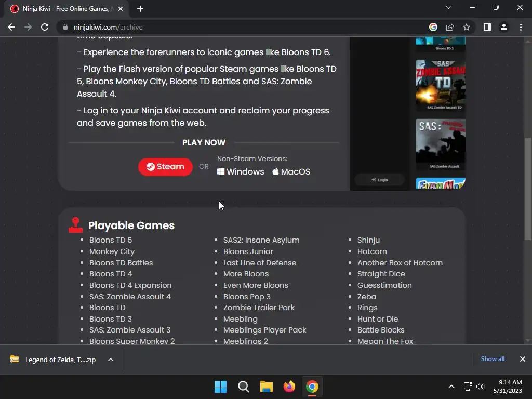The image size is (532, 399).
Task: Bookmark this page with the star icon
Action: pyautogui.click(x=467, y=27)
